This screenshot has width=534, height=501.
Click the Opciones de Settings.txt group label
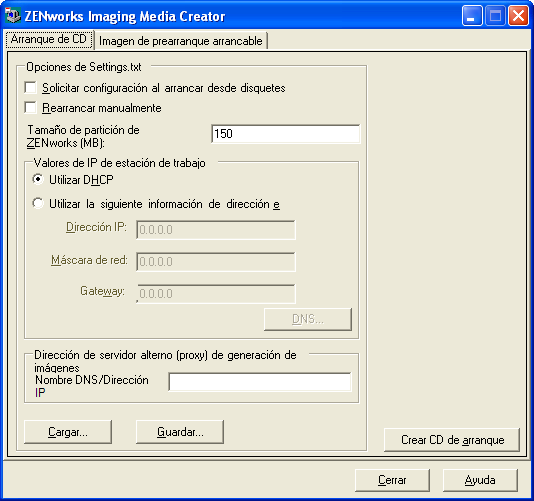tap(84, 67)
